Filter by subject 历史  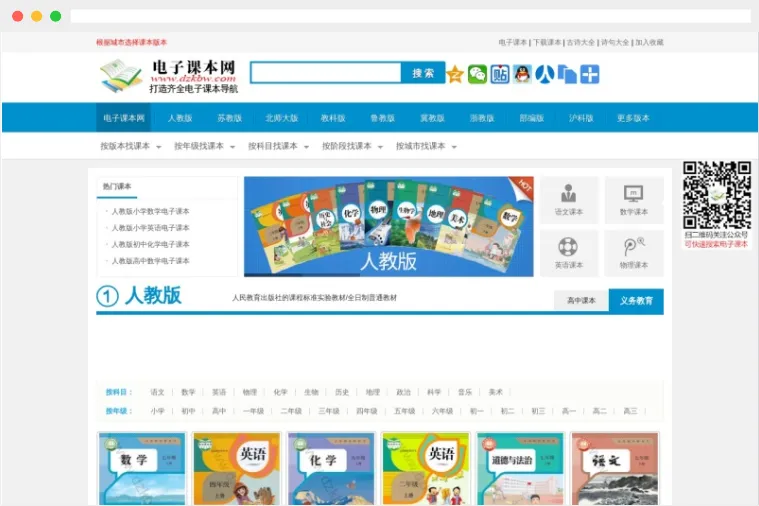coord(342,392)
